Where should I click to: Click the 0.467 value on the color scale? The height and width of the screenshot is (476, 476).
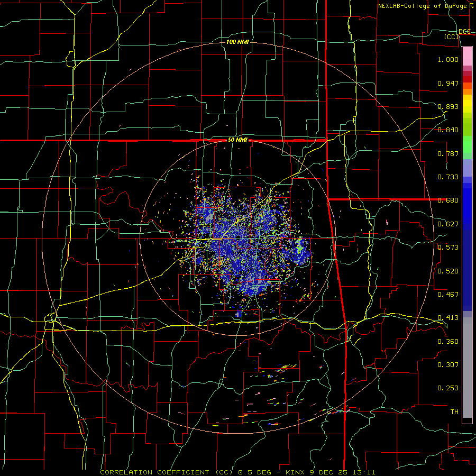tap(448, 295)
